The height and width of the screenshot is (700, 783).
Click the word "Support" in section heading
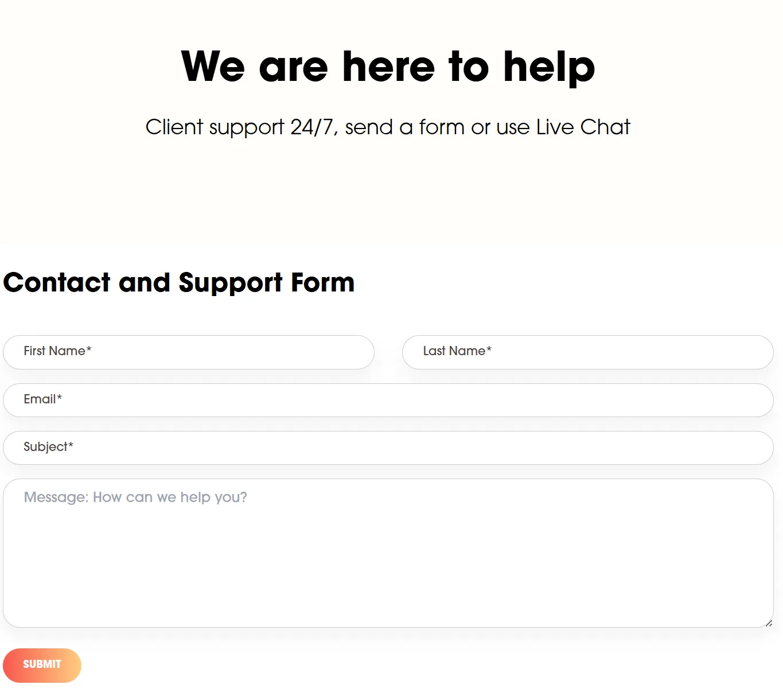[231, 283]
